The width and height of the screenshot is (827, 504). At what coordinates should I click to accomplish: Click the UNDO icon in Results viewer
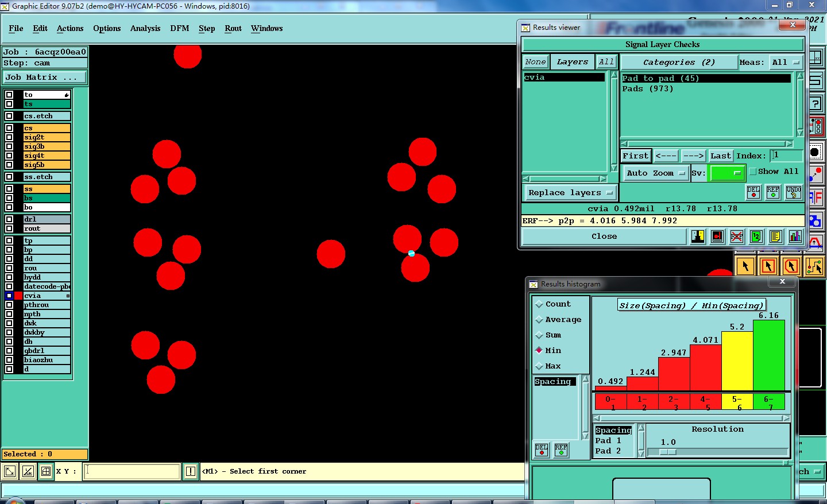click(794, 192)
